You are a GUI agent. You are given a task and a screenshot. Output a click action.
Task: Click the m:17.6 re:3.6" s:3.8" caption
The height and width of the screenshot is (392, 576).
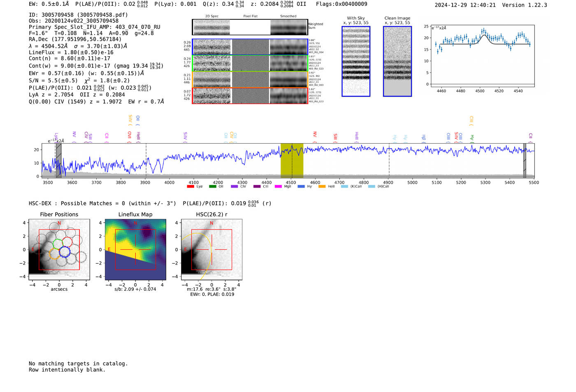[x=211, y=289]
